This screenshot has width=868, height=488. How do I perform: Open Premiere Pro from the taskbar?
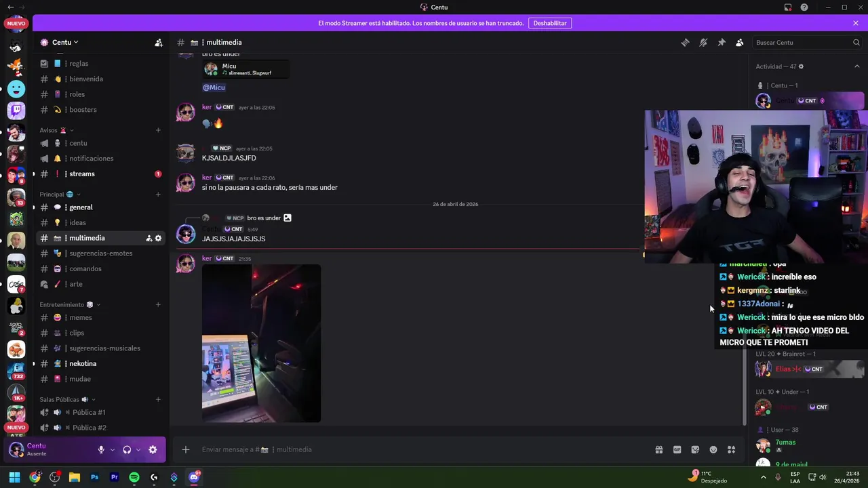(x=114, y=477)
